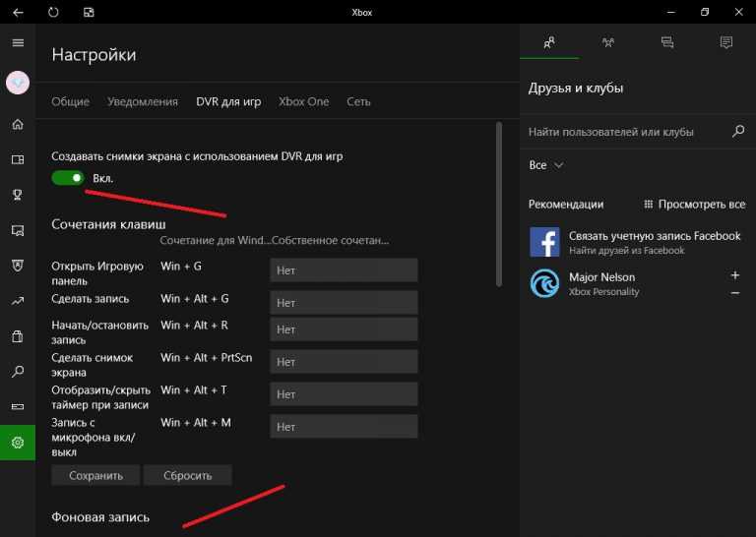Image resolution: width=756 pixels, height=537 pixels.
Task: Switch to Parties panel icon
Action: click(608, 42)
